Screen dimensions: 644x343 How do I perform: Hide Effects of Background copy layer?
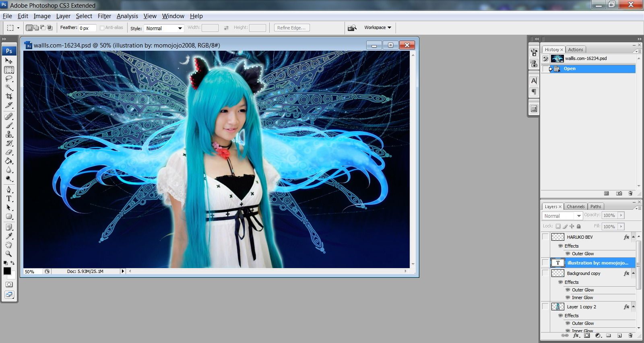560,282
